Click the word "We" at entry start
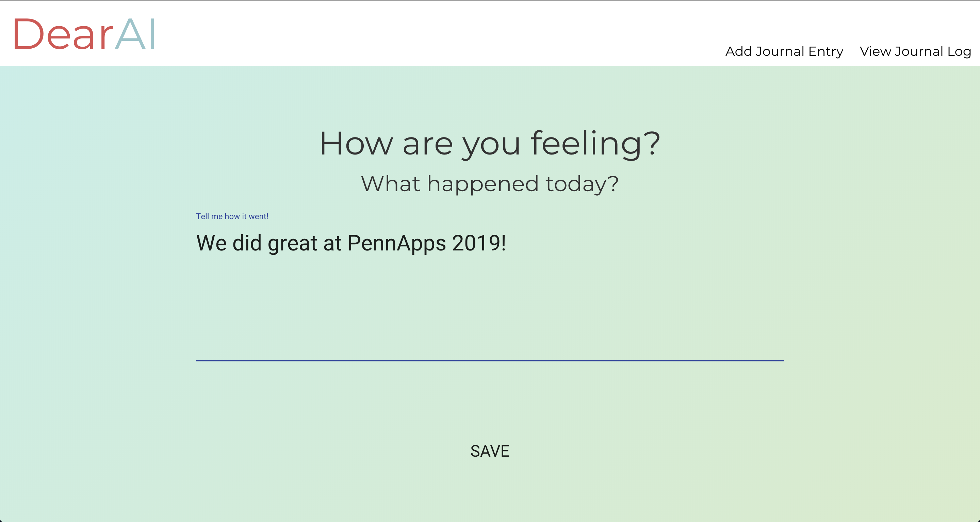980x522 pixels. click(212, 243)
